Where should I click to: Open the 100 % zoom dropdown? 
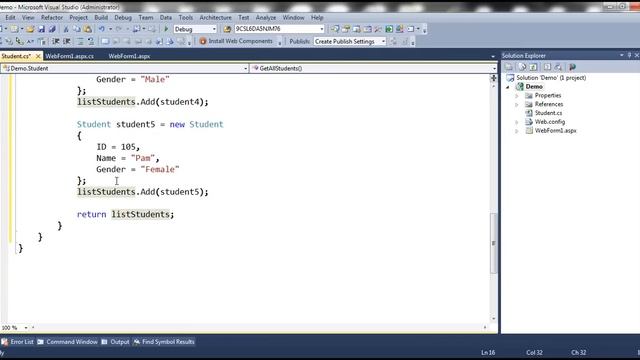tap(26, 328)
